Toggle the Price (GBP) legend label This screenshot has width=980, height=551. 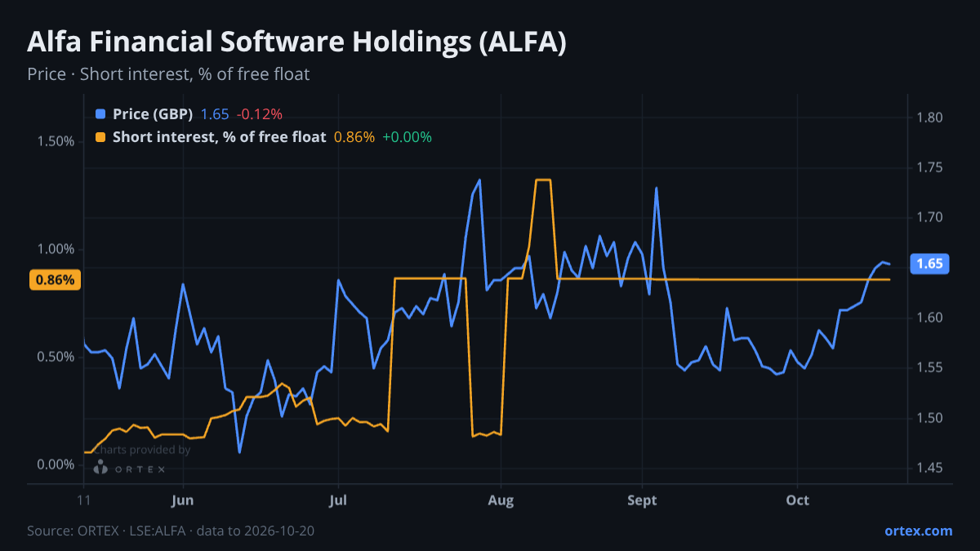153,114
